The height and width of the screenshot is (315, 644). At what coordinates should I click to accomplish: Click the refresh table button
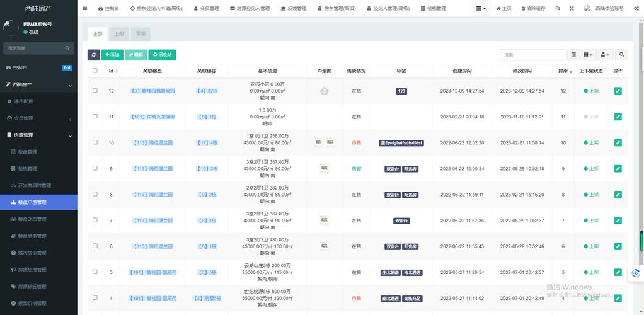click(x=94, y=55)
